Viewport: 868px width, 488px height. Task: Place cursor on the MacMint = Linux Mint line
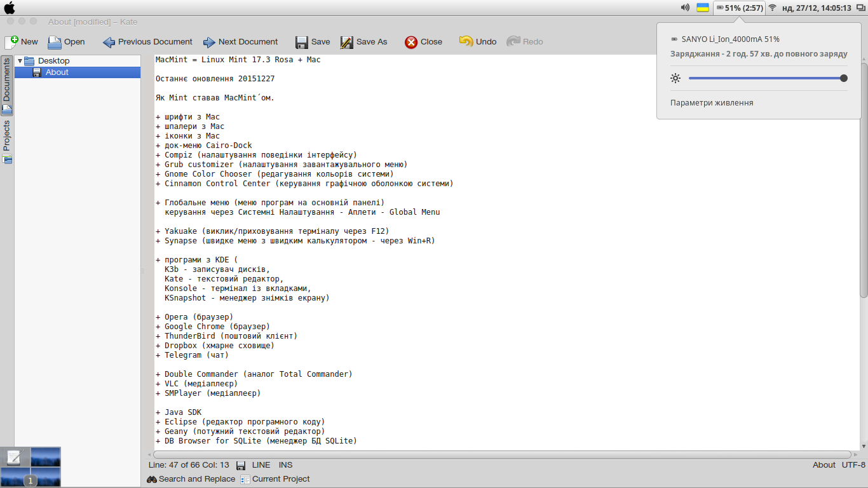click(x=238, y=60)
